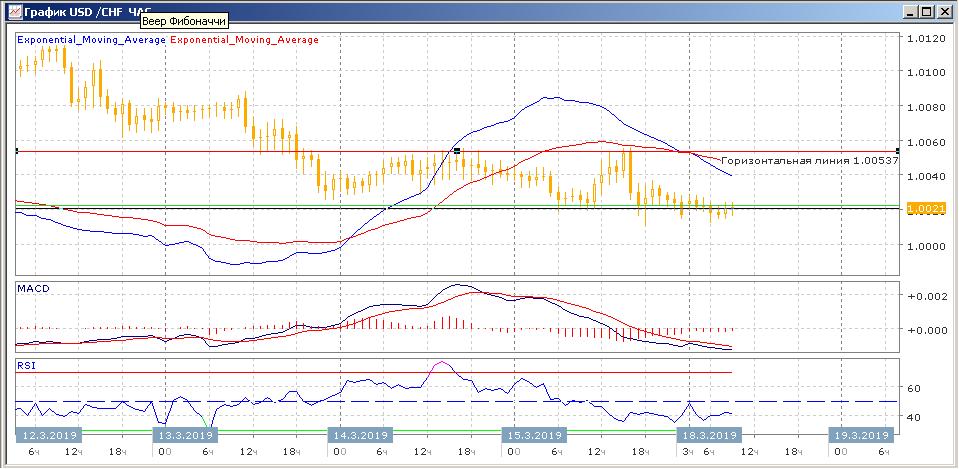Viewport: 959px width, 469px height.
Task: Close the USD/CHF chart window
Action: point(943,10)
